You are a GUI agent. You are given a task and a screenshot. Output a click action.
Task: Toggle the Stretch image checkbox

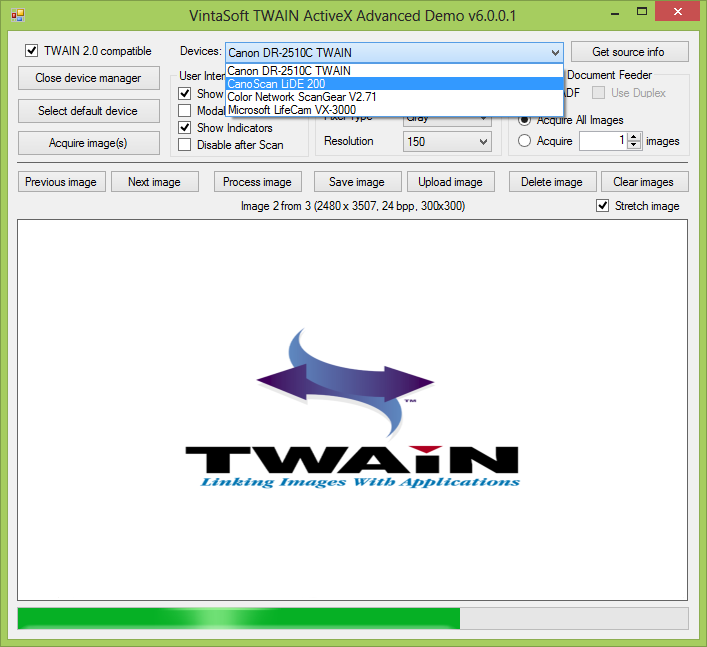[603, 206]
